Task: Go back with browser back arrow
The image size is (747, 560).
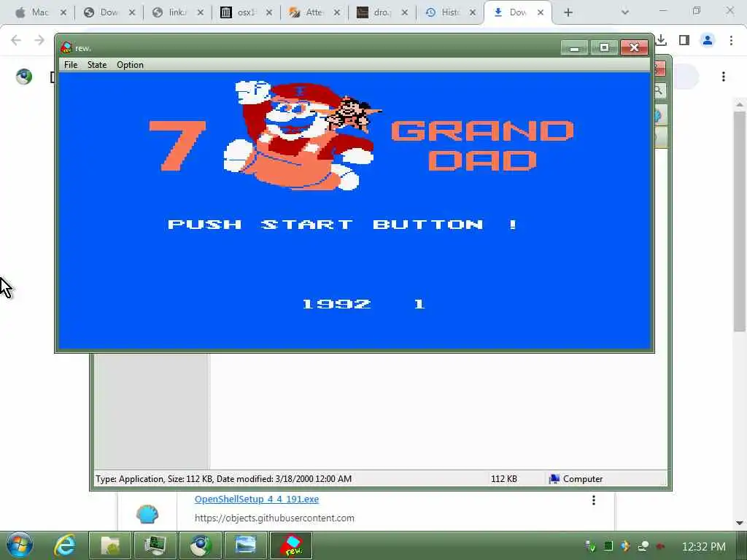Action: pos(16,40)
